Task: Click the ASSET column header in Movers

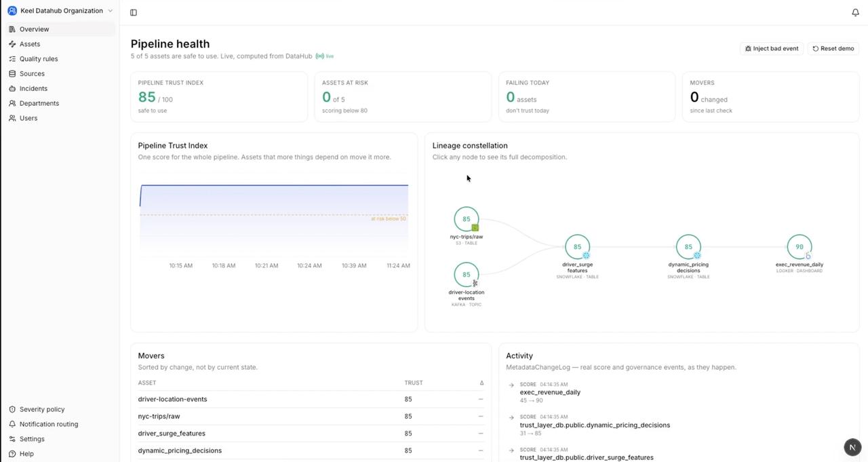Action: coord(147,383)
